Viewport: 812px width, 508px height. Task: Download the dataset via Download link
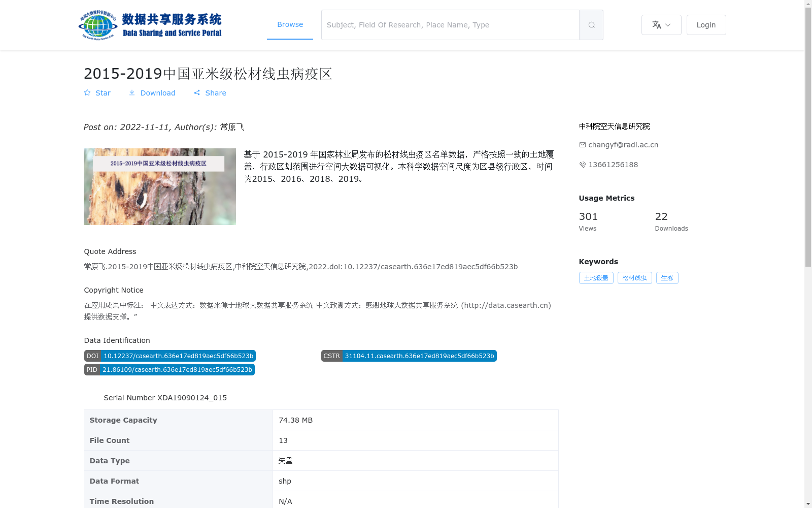(x=158, y=93)
